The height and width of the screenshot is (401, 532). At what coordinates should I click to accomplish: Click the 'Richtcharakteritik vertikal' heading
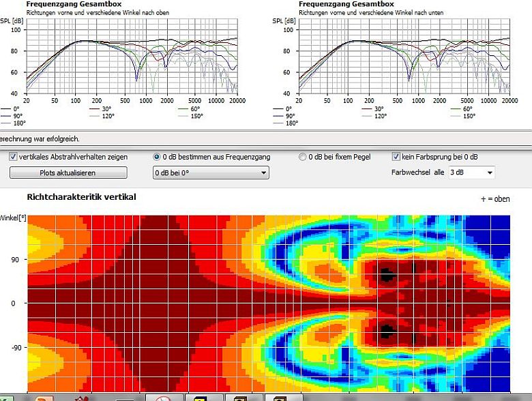81,197
